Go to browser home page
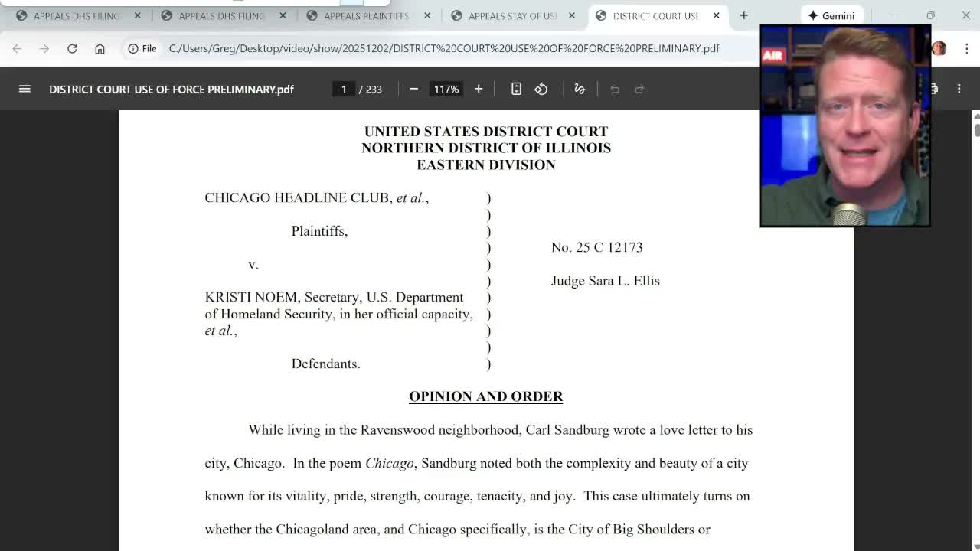This screenshot has width=980, height=551. (x=100, y=48)
